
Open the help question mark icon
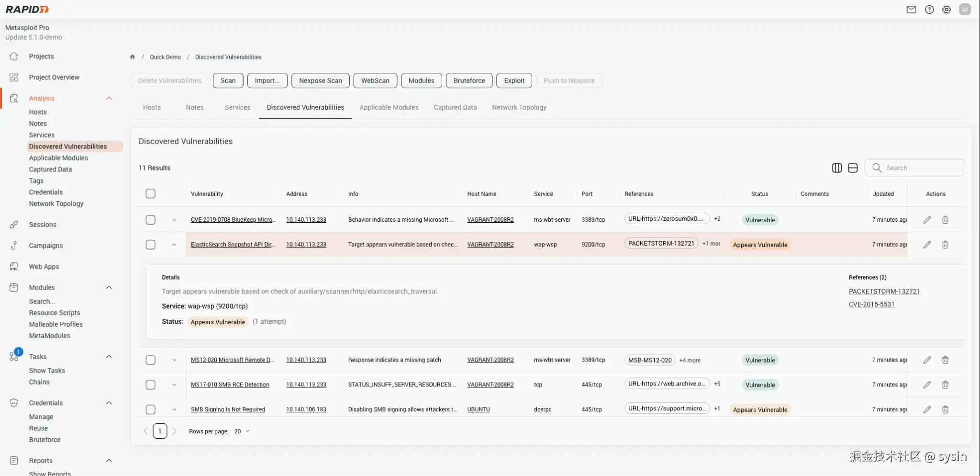click(929, 10)
